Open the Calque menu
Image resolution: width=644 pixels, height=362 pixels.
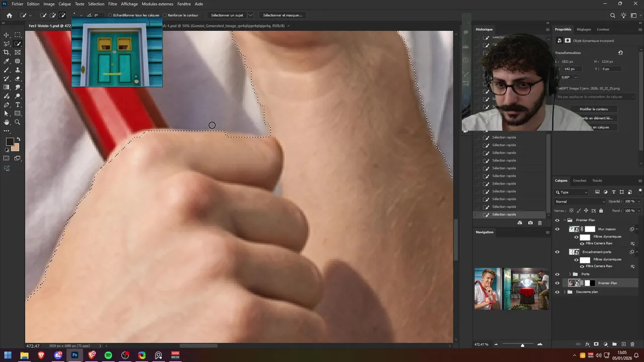pyautogui.click(x=64, y=4)
